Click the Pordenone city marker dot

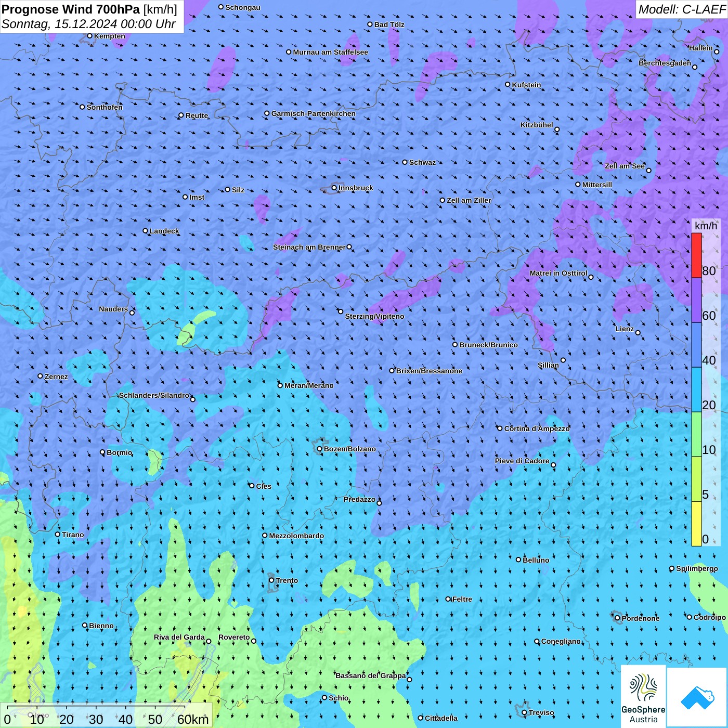(x=617, y=618)
